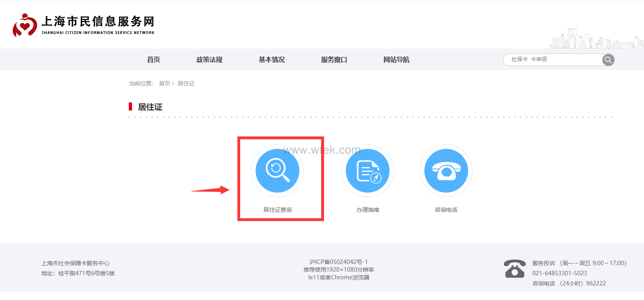Click 居住证 in the breadcrumb trail
Screen dimensions: 644x300
tap(186, 83)
